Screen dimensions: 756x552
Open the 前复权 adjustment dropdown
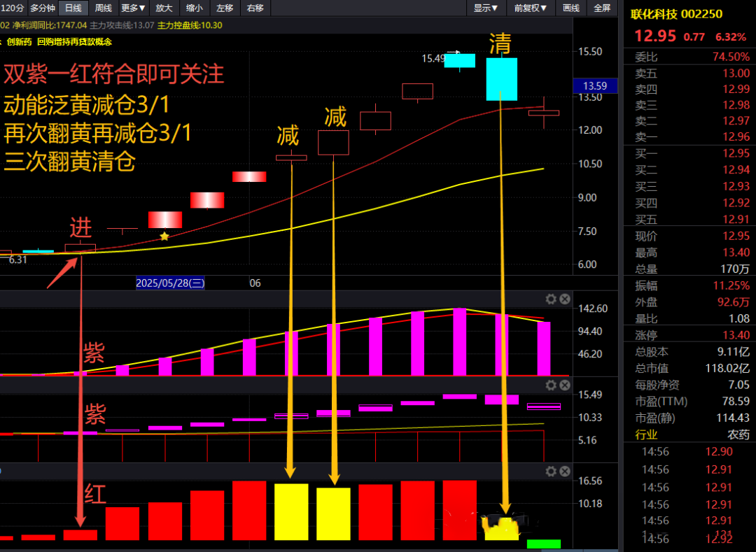click(x=530, y=8)
